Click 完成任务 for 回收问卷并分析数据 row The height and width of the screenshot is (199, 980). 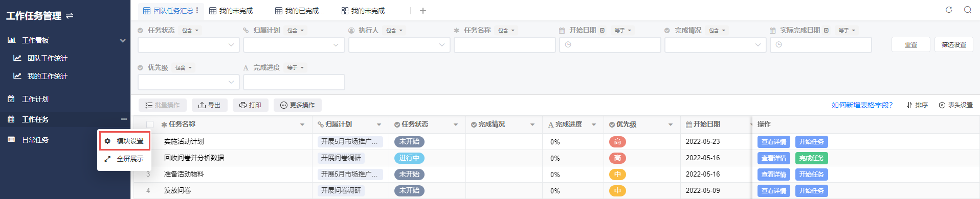click(x=812, y=158)
